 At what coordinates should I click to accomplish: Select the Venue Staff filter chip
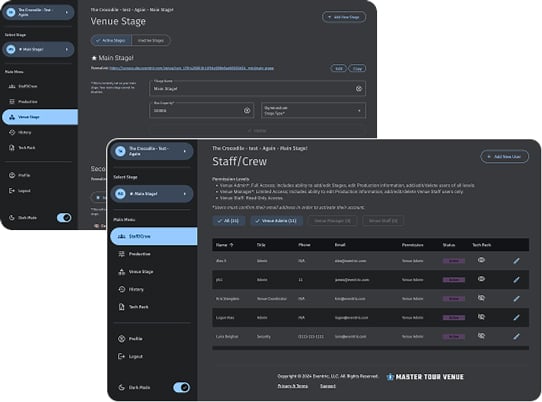(x=383, y=221)
